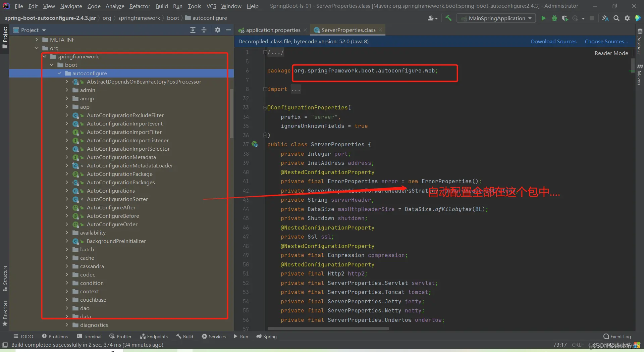Unfold the import block on line 8
The height and width of the screenshot is (352, 644).
coord(265,89)
